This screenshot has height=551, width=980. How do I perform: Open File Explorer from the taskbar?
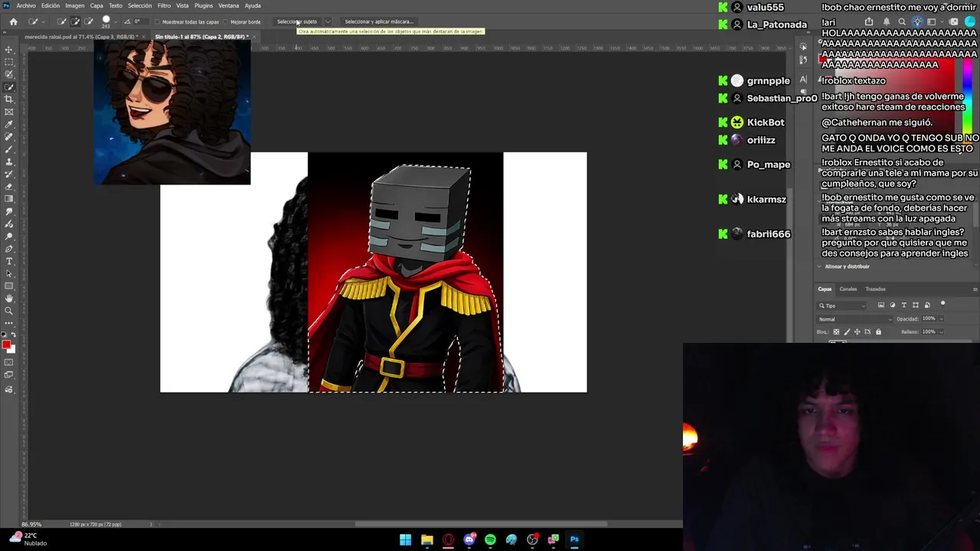pyautogui.click(x=427, y=540)
